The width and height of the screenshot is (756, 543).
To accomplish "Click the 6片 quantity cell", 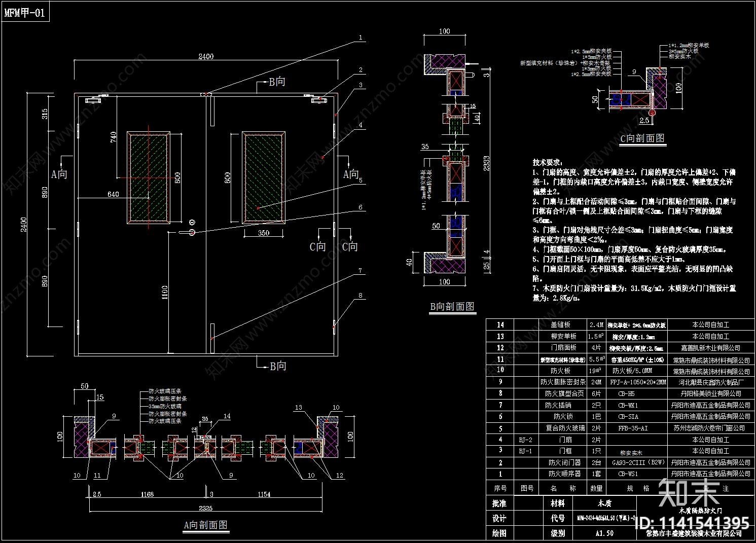I will point(596,393).
